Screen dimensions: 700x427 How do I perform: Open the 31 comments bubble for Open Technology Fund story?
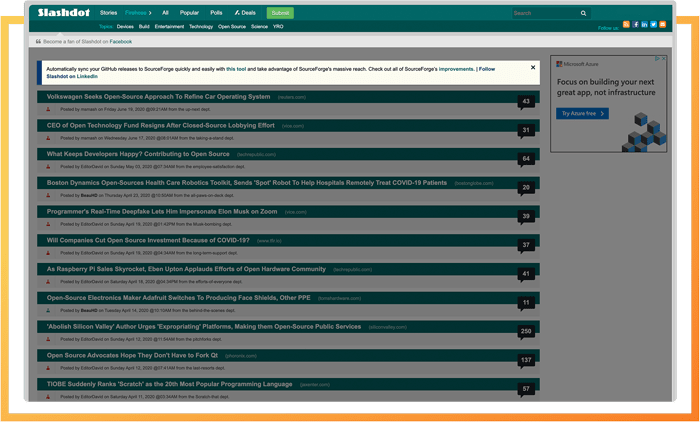[526, 130]
